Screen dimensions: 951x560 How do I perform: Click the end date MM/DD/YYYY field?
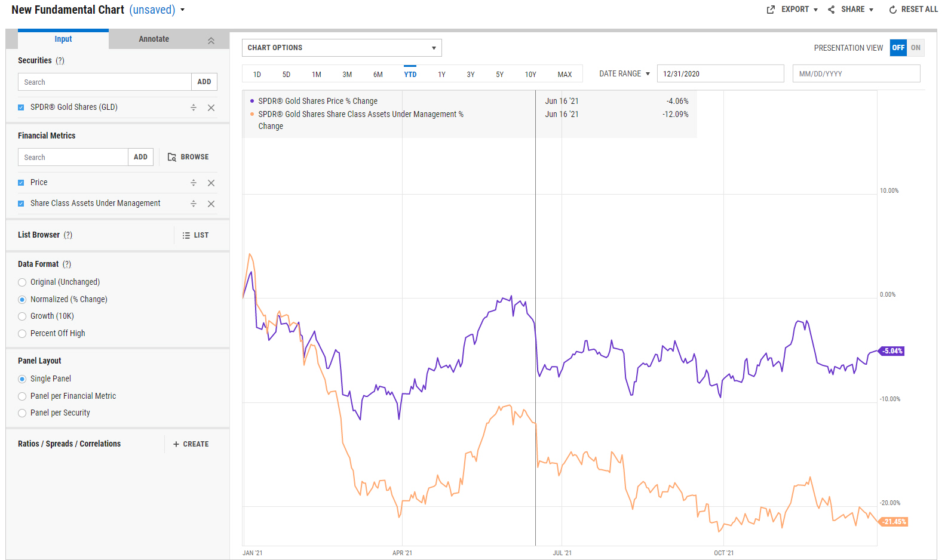coord(856,73)
